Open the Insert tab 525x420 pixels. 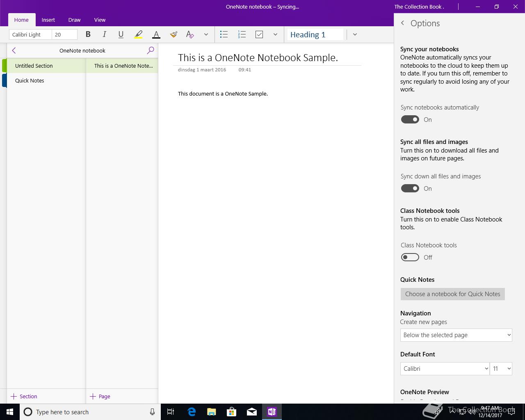point(48,20)
